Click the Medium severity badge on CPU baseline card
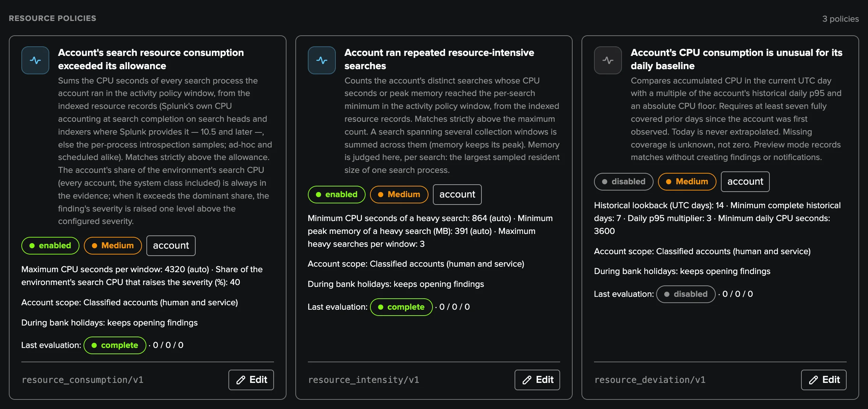Image resolution: width=868 pixels, height=409 pixels. [687, 182]
